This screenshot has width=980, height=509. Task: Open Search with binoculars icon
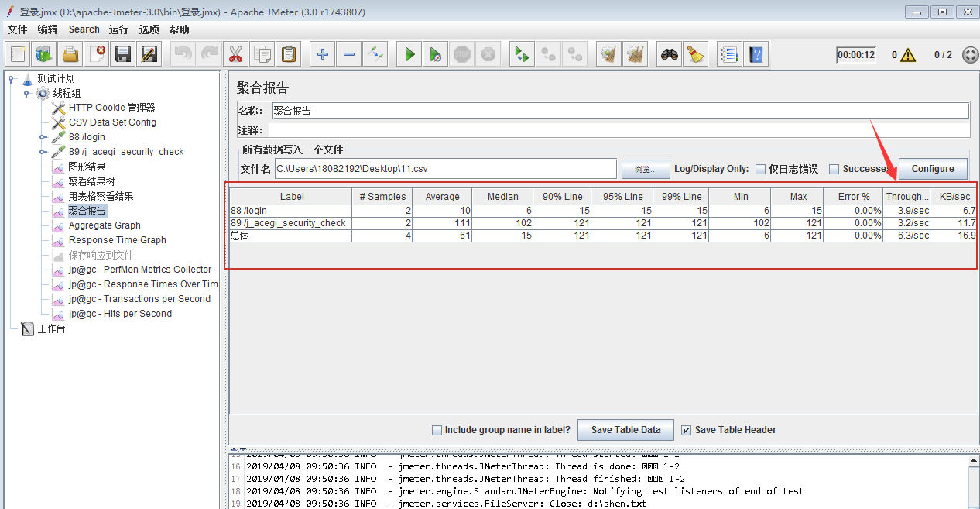coord(670,54)
